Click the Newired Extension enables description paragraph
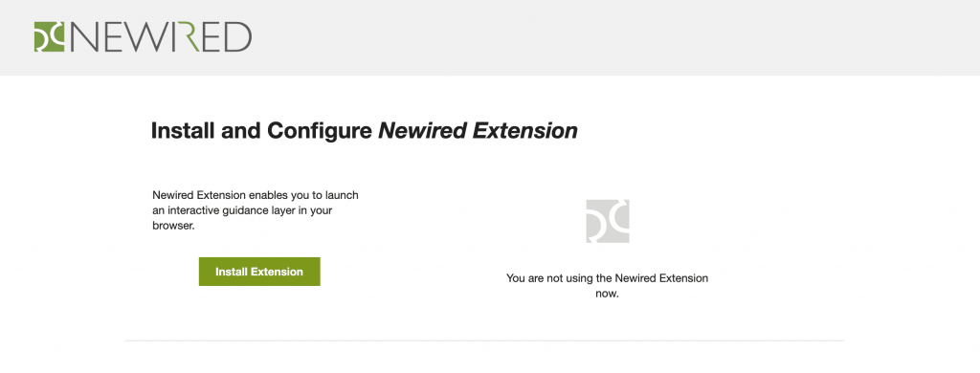This screenshot has height=373, width=980. pyautogui.click(x=256, y=210)
